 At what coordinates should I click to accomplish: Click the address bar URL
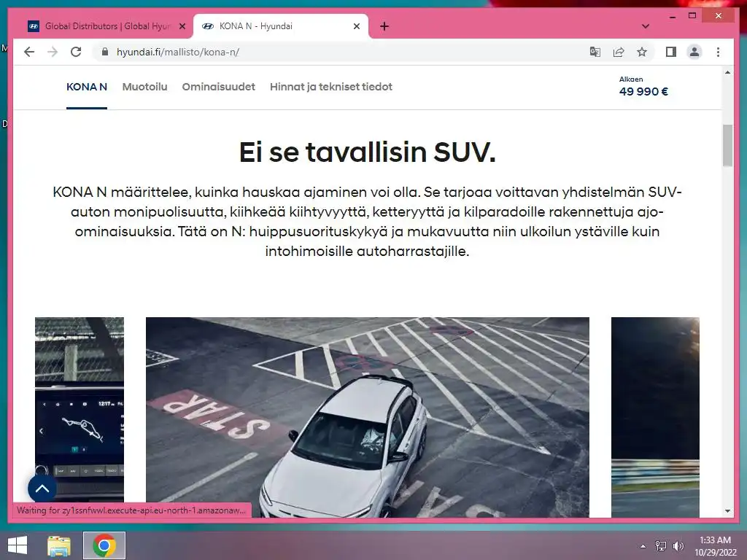pyautogui.click(x=178, y=52)
